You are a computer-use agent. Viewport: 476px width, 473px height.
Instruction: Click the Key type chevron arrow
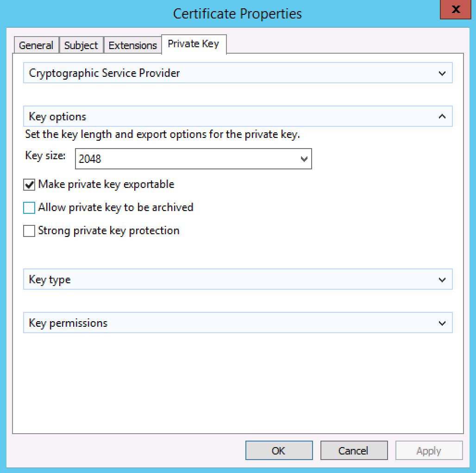(442, 280)
